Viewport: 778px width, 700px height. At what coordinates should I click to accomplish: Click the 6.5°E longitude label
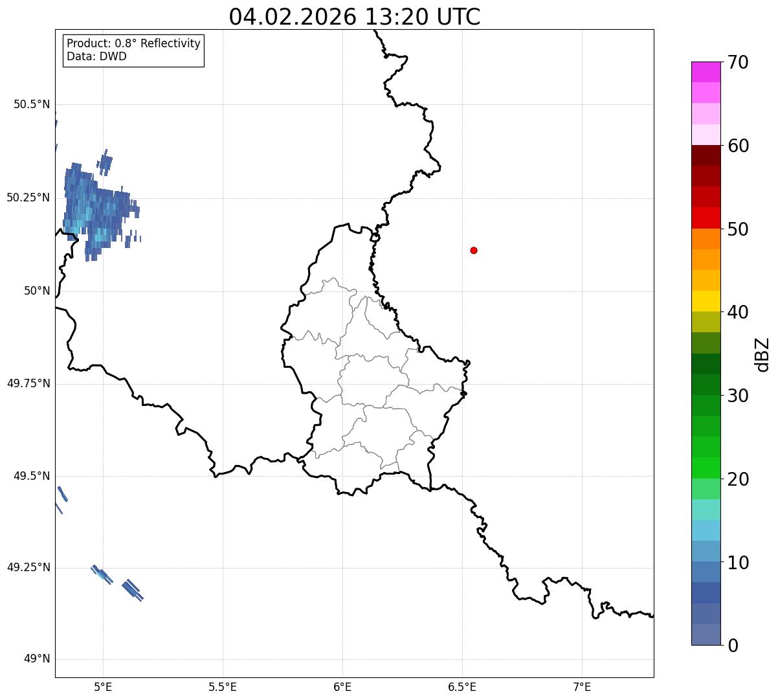[x=462, y=687]
